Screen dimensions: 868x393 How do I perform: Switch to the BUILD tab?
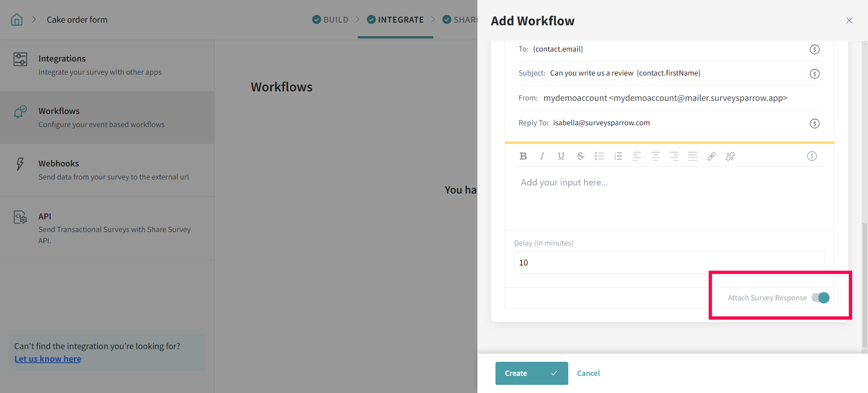click(x=330, y=19)
